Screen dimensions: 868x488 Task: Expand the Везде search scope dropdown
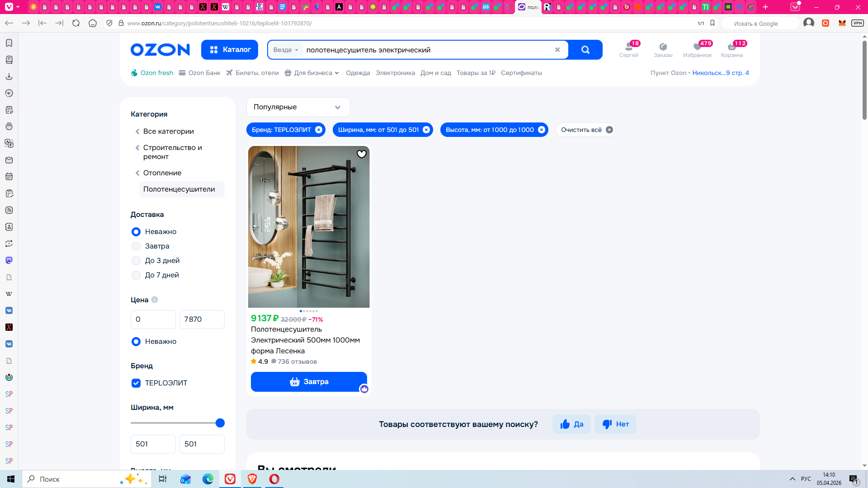tap(286, 50)
